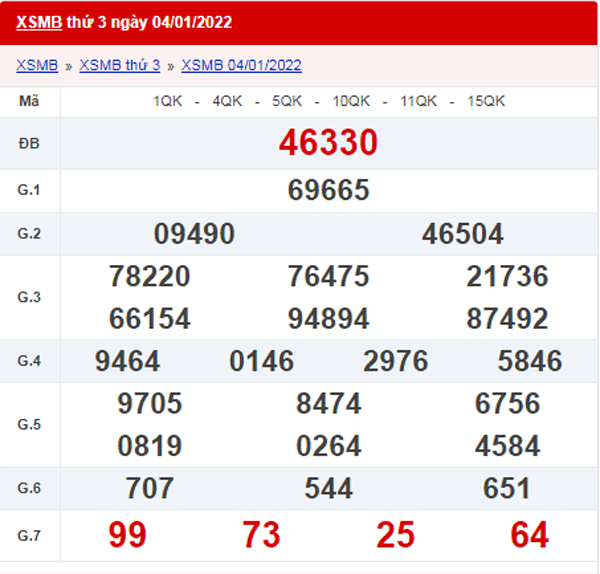The height and width of the screenshot is (574, 600).
Task: Click fifth prize number 8474
Action: point(328,403)
